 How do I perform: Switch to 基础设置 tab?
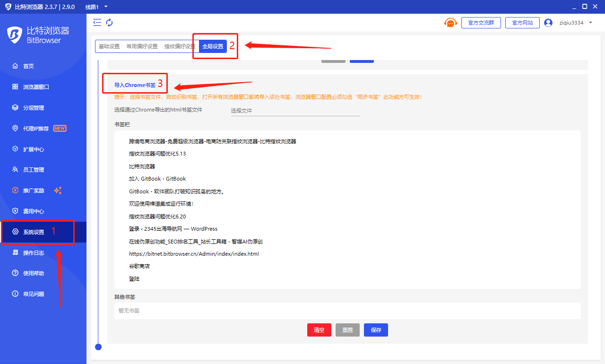(109, 46)
